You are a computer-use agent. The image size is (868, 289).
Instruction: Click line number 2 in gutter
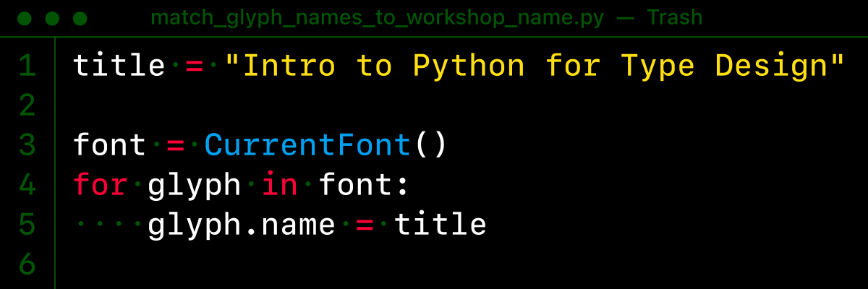click(27, 106)
